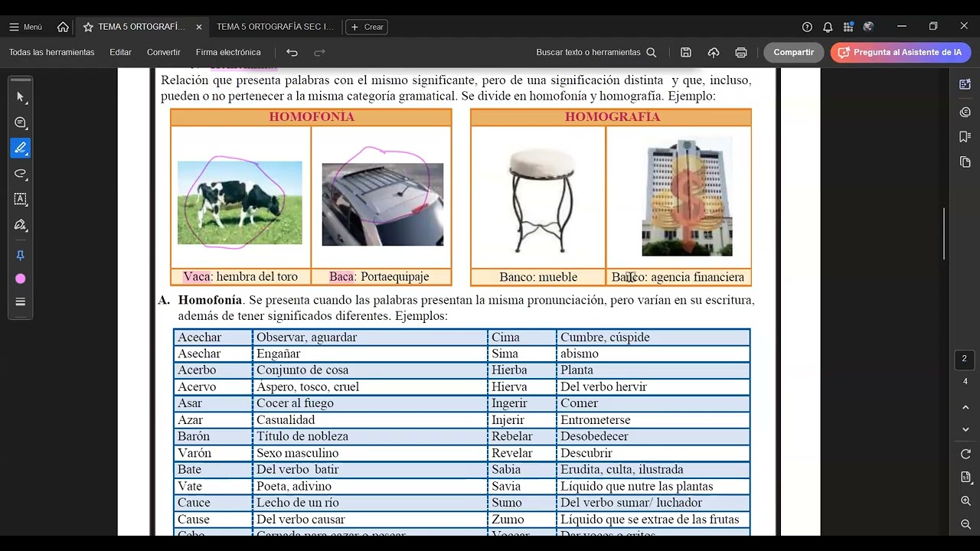Viewport: 980px width, 551px height.
Task: Click the Crear new tab button
Action: pyautogui.click(x=367, y=27)
